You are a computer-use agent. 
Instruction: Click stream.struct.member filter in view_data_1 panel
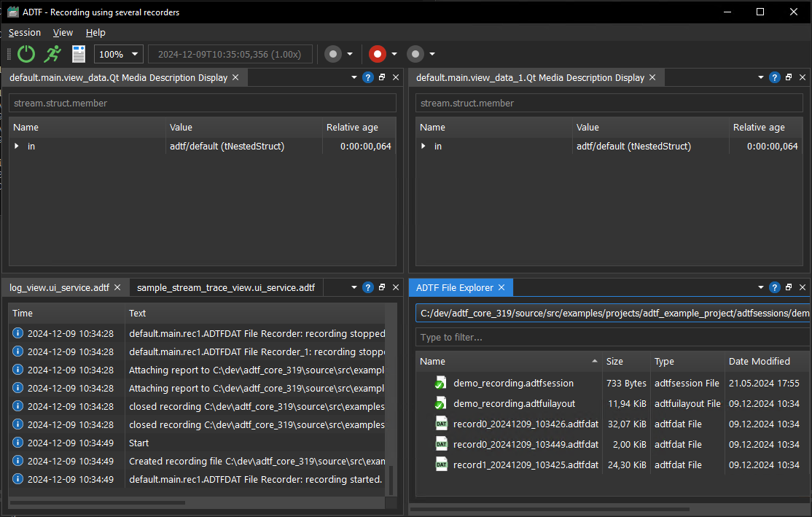click(x=609, y=103)
